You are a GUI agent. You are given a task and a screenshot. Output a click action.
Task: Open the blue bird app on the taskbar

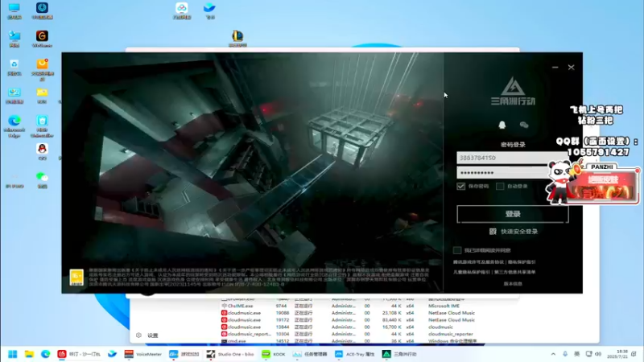point(112,354)
